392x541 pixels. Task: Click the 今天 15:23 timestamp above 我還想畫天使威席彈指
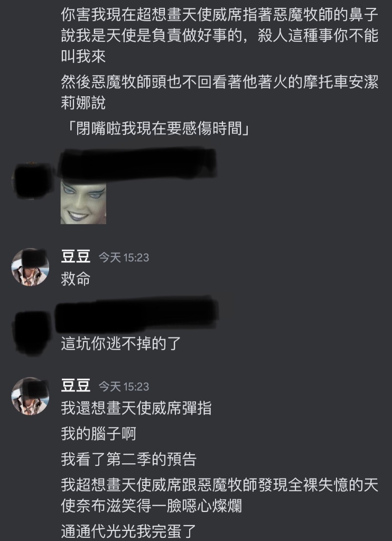(x=124, y=387)
